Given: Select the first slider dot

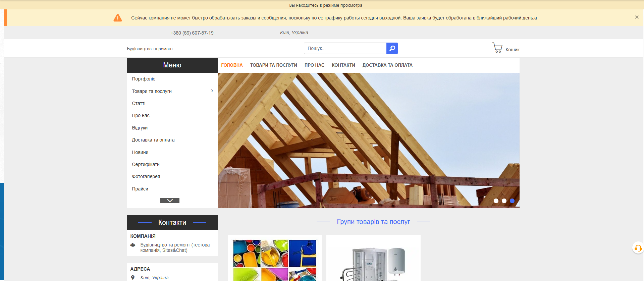Looking at the screenshot, I should 496,201.
